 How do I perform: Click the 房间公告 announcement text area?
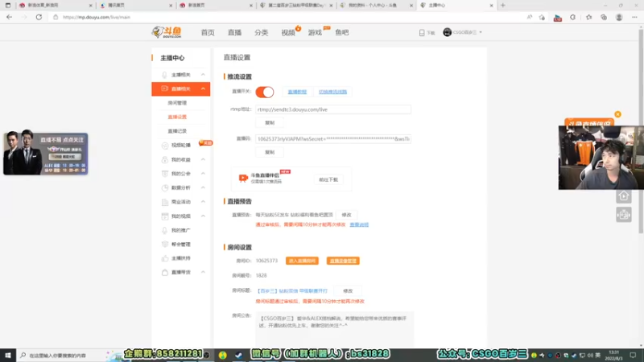pyautogui.click(x=335, y=328)
